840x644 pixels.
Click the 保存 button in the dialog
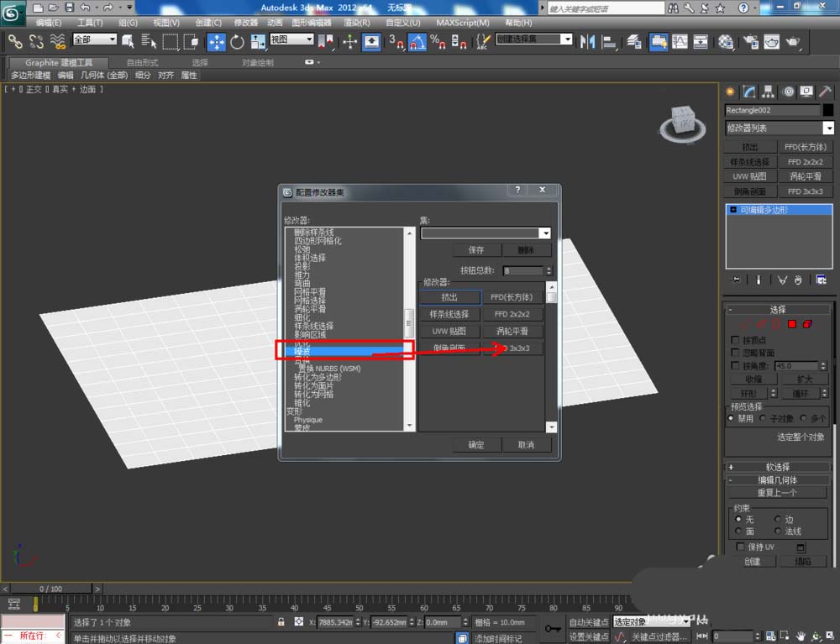coord(476,250)
